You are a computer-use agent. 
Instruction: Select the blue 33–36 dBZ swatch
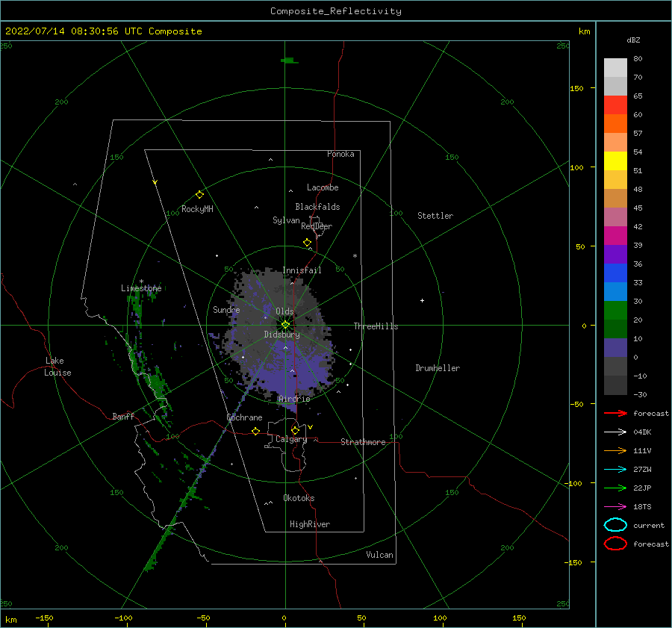(x=615, y=273)
